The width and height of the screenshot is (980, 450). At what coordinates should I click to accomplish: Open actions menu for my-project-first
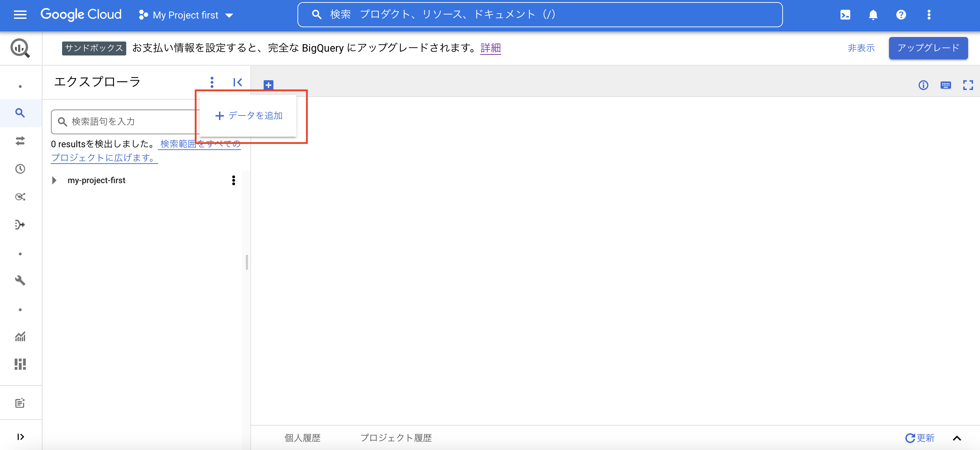tap(234, 180)
